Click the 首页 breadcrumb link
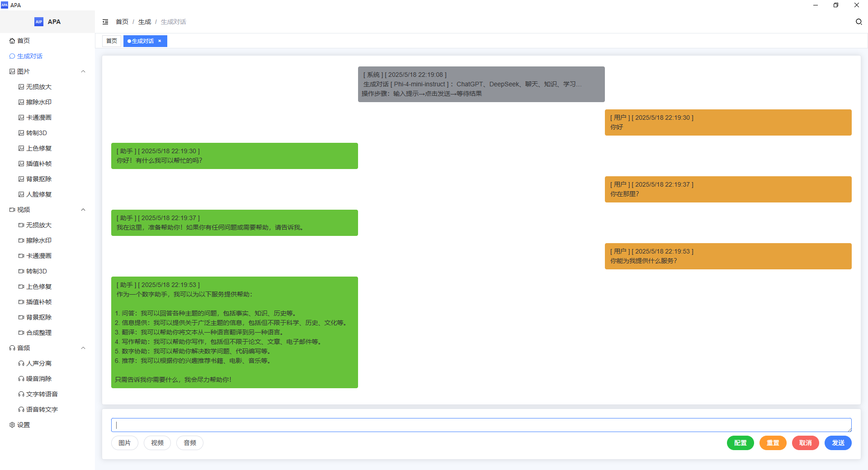 coord(122,22)
